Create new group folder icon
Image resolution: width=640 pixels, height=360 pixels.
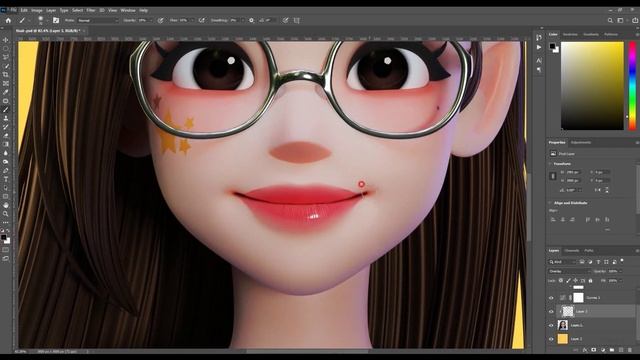tap(612, 350)
